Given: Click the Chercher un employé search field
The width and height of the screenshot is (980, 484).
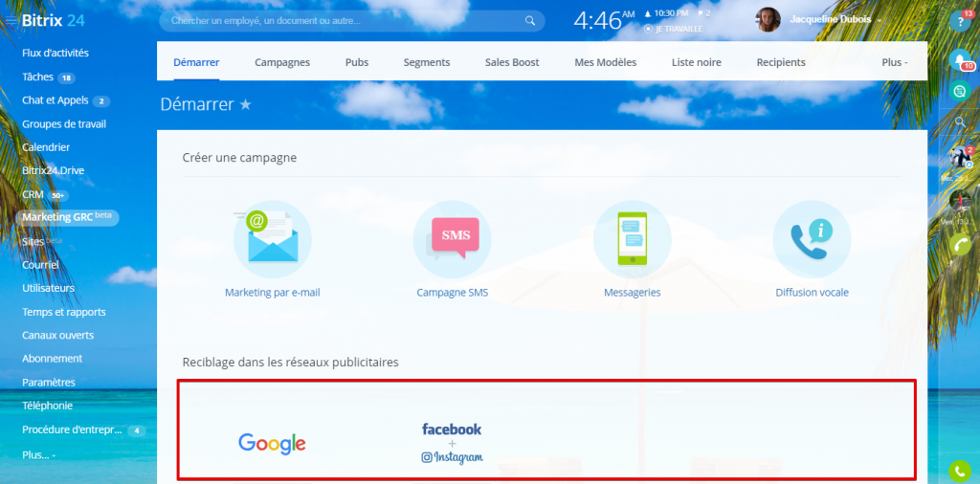Looking at the screenshot, I should [352, 21].
